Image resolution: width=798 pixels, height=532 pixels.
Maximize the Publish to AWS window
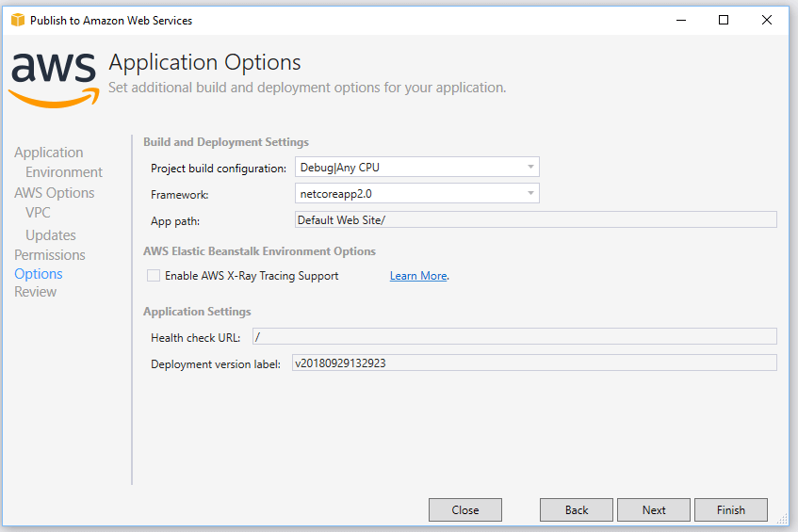click(724, 20)
